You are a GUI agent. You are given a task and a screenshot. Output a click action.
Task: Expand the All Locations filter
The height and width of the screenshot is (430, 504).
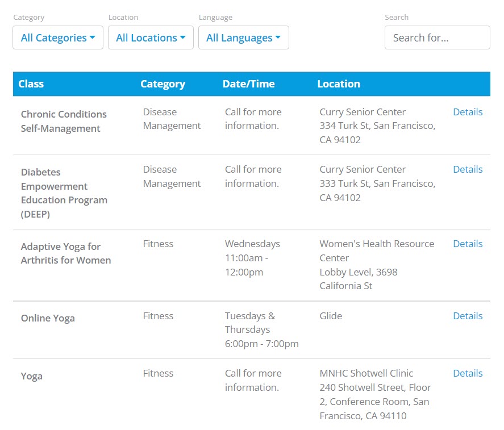click(151, 37)
